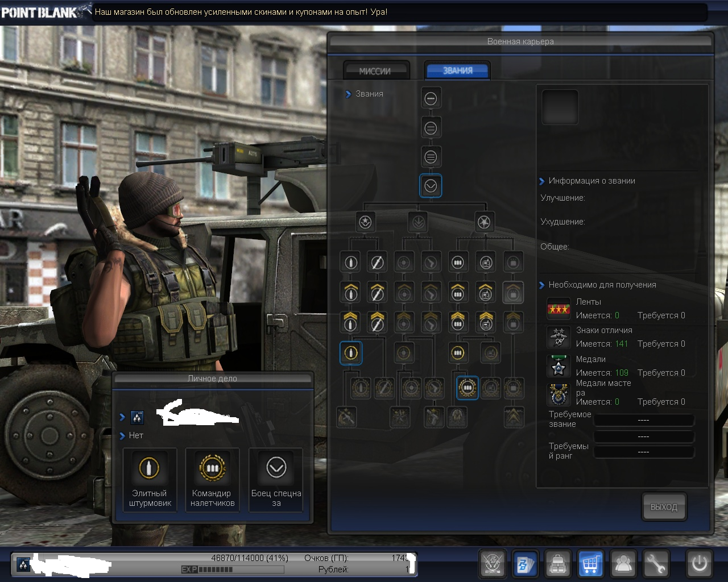Select the three-bar rank icon in the tree
This screenshot has height=582, width=728.
point(431,157)
